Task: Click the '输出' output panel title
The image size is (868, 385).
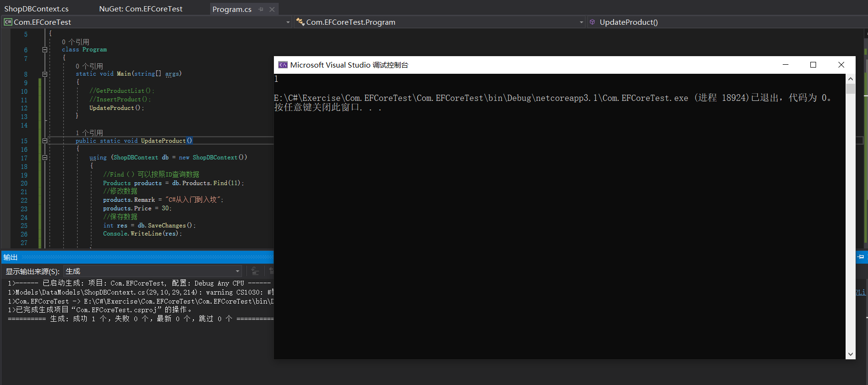Action: (10, 257)
